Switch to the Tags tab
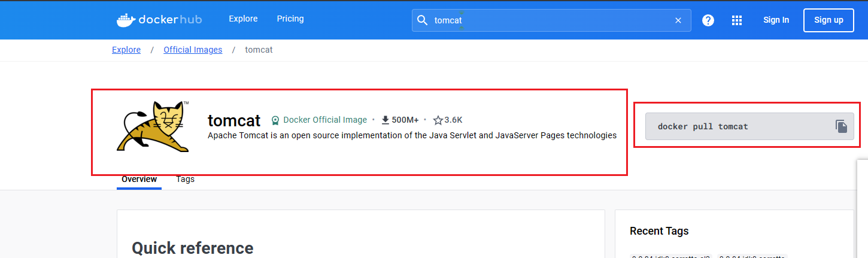Viewport: 868px width, 258px height. (x=185, y=180)
